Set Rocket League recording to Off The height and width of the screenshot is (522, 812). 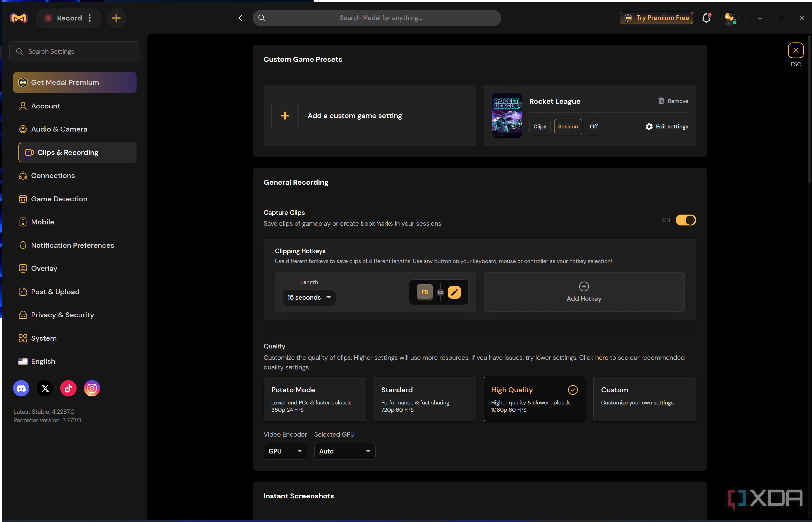(594, 126)
